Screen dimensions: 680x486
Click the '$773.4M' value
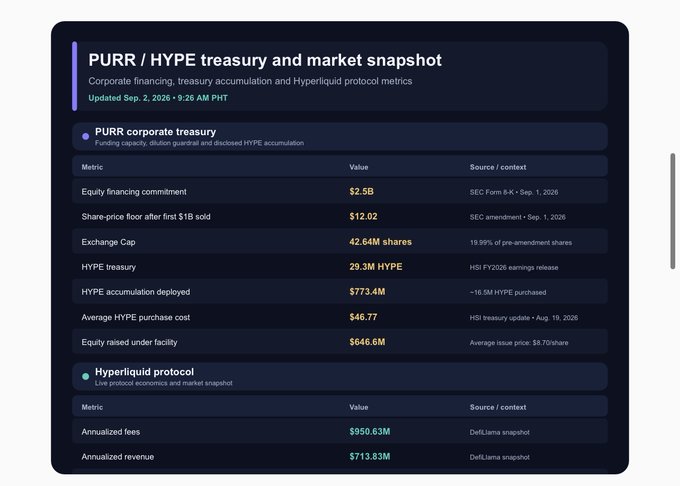367,292
